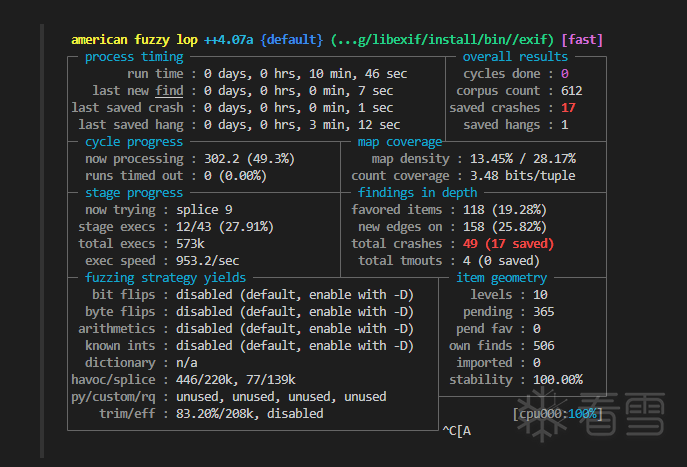
Task: Click the run time value
Action: click(303, 74)
